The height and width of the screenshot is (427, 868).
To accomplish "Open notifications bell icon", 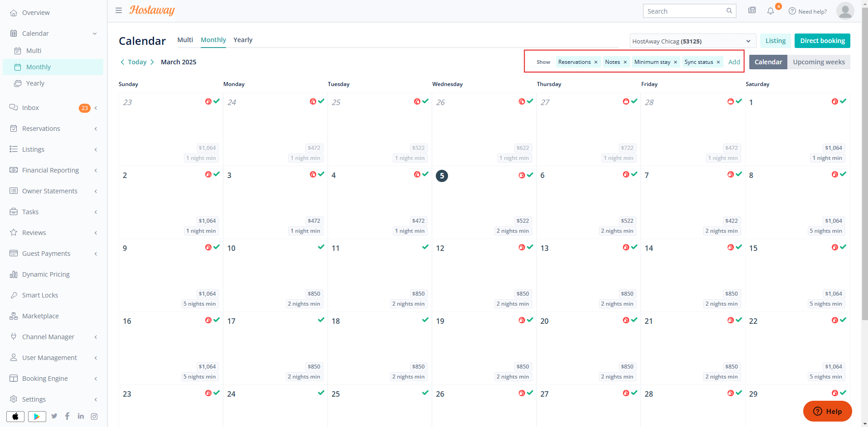I will (771, 11).
